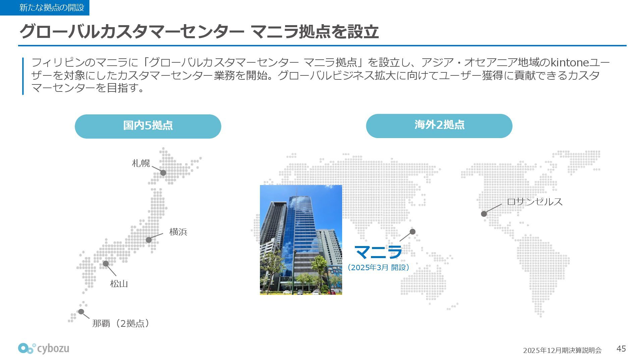This screenshot has height=362, width=644.
Task: Click the 国内5拠点 pill button
Action: coord(148,126)
